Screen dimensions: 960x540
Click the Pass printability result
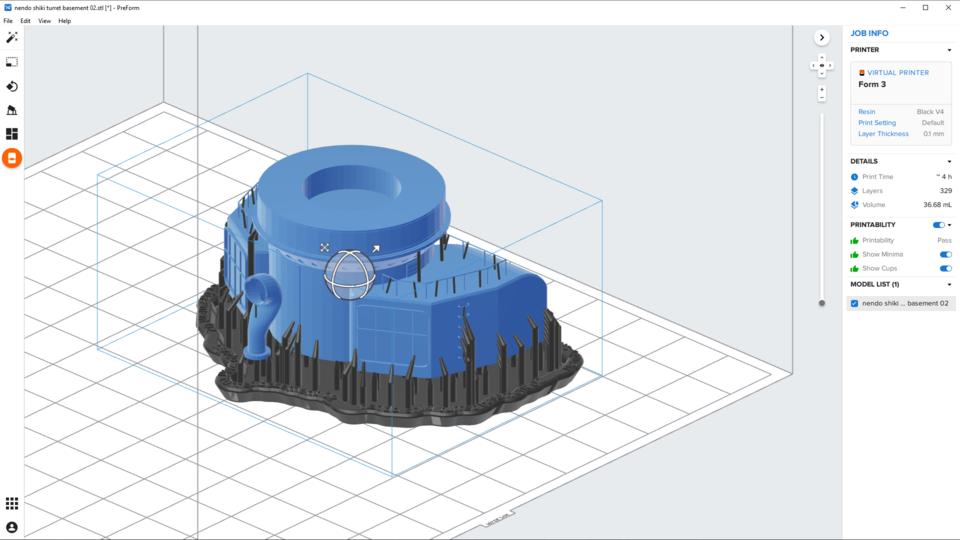pos(944,241)
